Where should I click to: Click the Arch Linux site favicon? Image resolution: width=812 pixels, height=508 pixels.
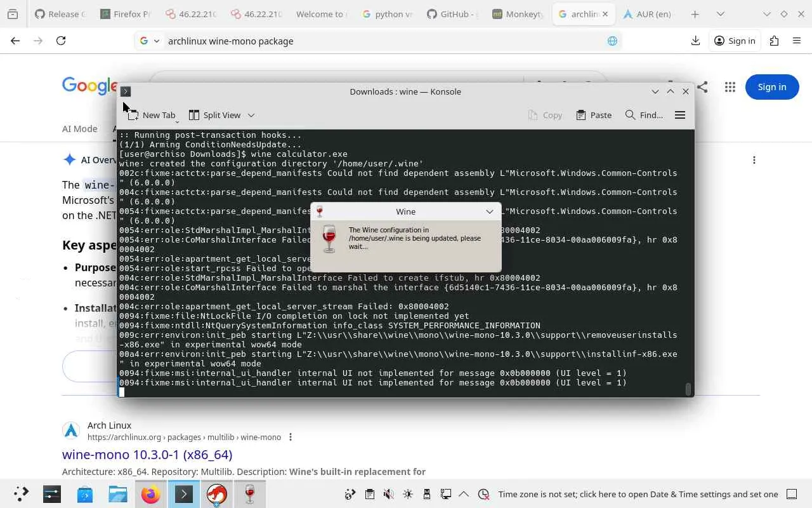pyautogui.click(x=71, y=431)
